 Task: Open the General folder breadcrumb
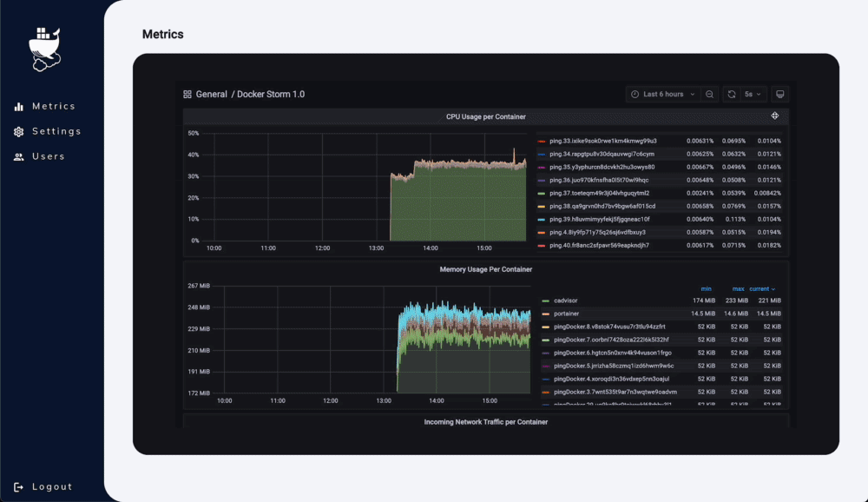click(212, 94)
